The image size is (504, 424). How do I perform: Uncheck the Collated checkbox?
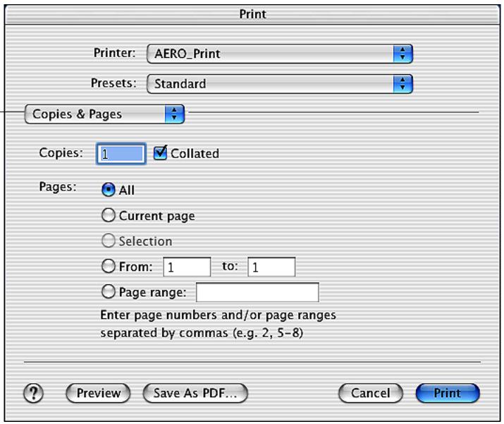pos(160,153)
